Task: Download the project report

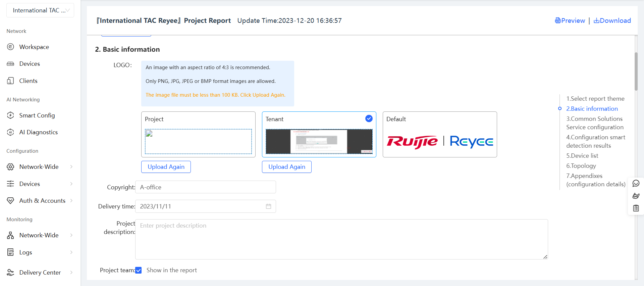Action: tap(612, 20)
